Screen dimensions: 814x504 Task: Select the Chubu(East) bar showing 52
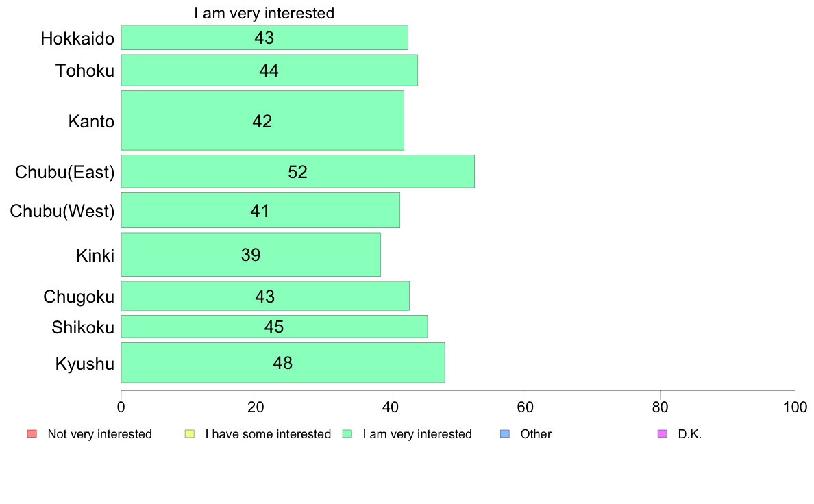297,171
